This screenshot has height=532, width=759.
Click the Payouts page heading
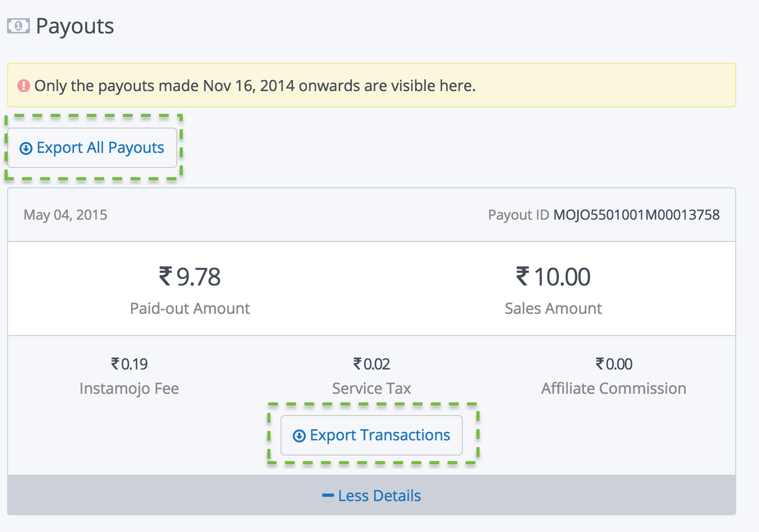click(75, 26)
